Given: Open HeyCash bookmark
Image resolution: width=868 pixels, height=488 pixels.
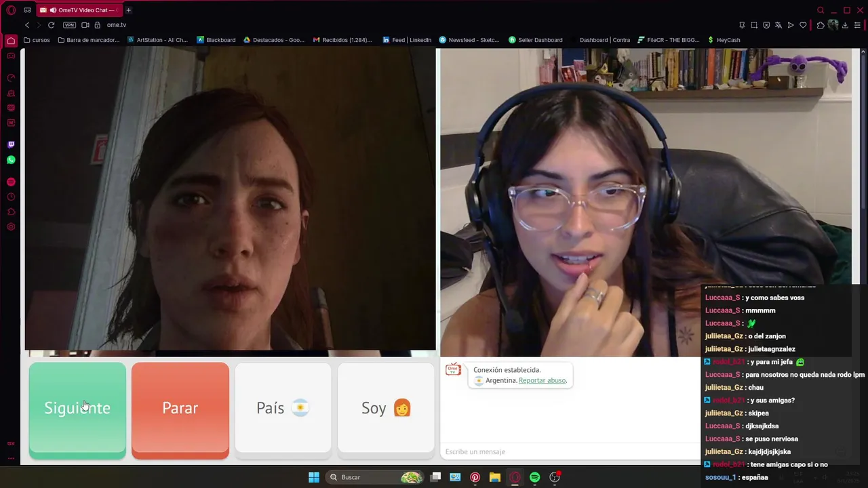Looking at the screenshot, I should coord(724,40).
